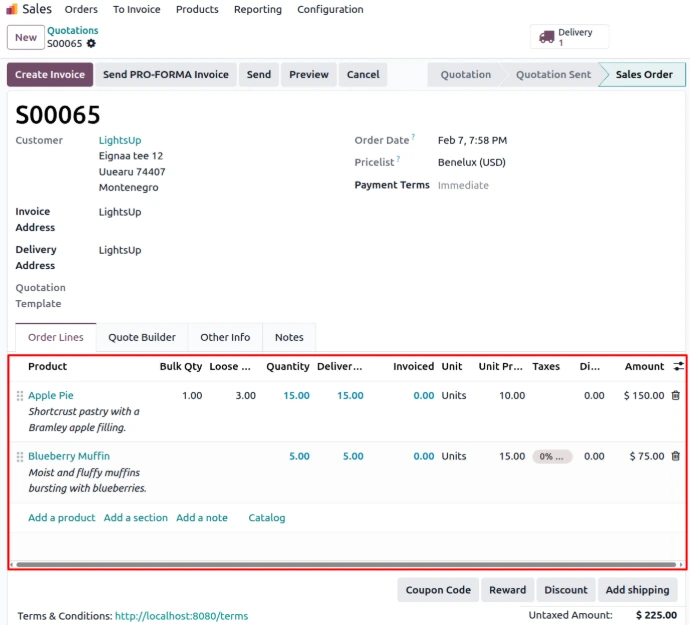Viewport: 690px width, 625px height.
Task: Open the To Invoice dropdown menu
Action: (136, 9)
